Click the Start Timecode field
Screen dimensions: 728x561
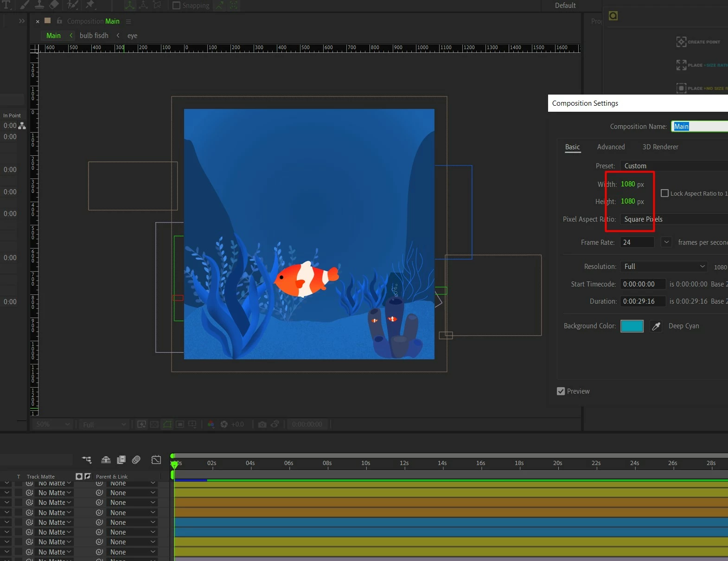[643, 284]
